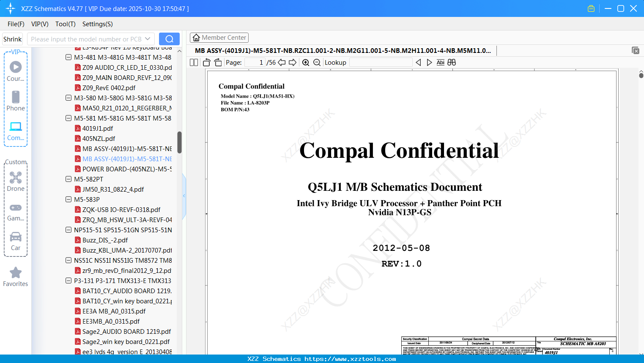Open BAT10_CY_AUDIO BOARD 1219 file
Viewport: 644px width, 363px height.
point(123,291)
